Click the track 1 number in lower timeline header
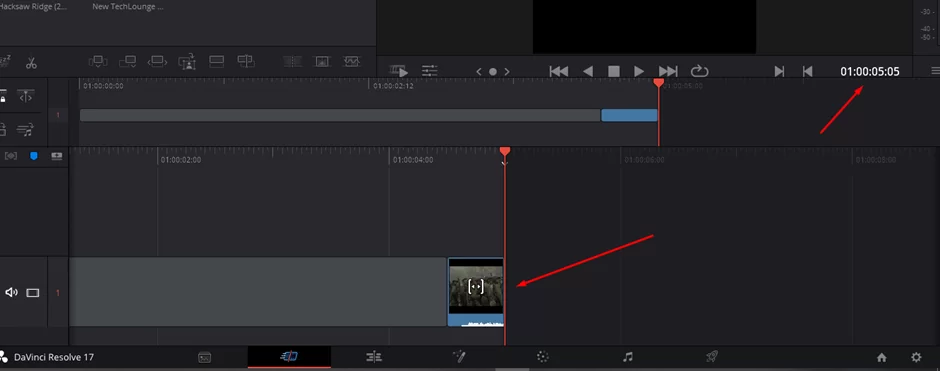Screen dimensions: 940x371 (58, 293)
